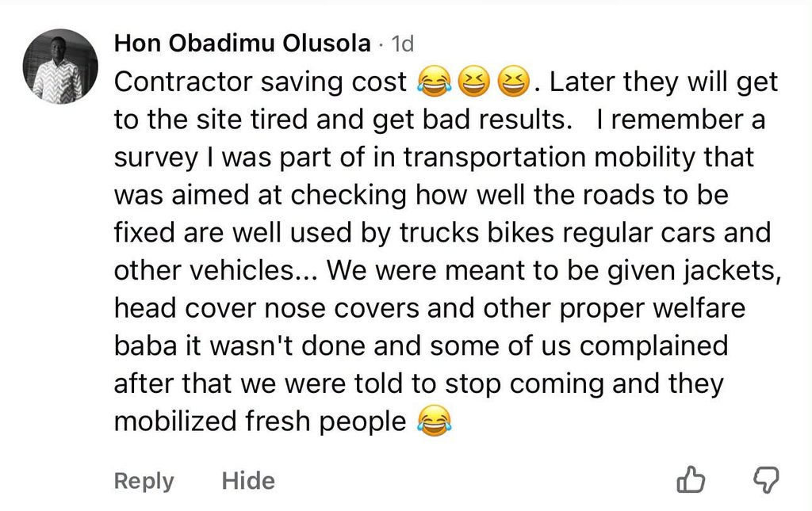This screenshot has width=812, height=511.
Task: Open the Hon Obadimu Olusola username link
Action: point(243,43)
